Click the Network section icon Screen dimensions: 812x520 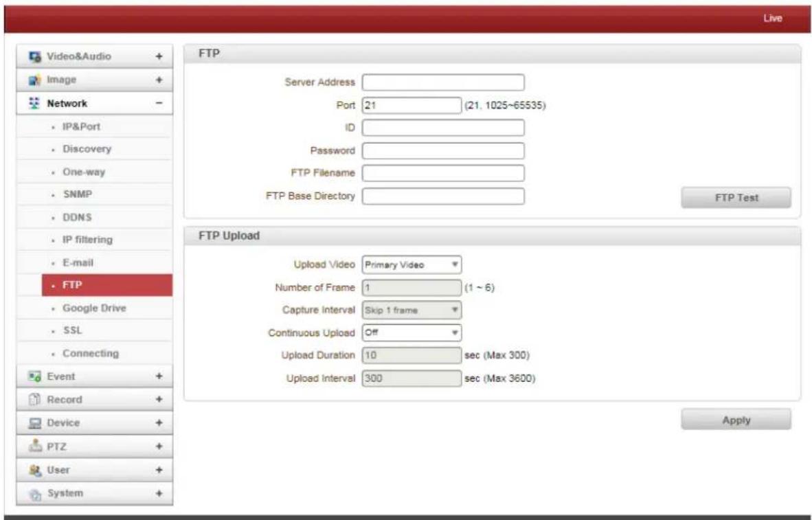35,103
